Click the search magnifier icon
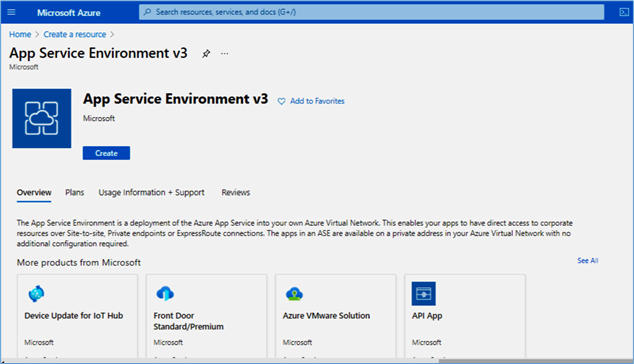634x364 pixels. coord(148,12)
